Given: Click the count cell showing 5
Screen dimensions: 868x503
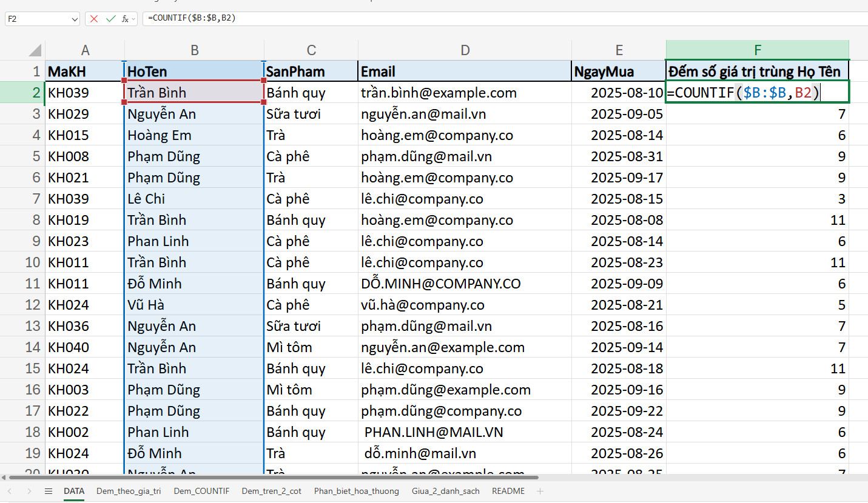Looking at the screenshot, I should pos(758,305).
